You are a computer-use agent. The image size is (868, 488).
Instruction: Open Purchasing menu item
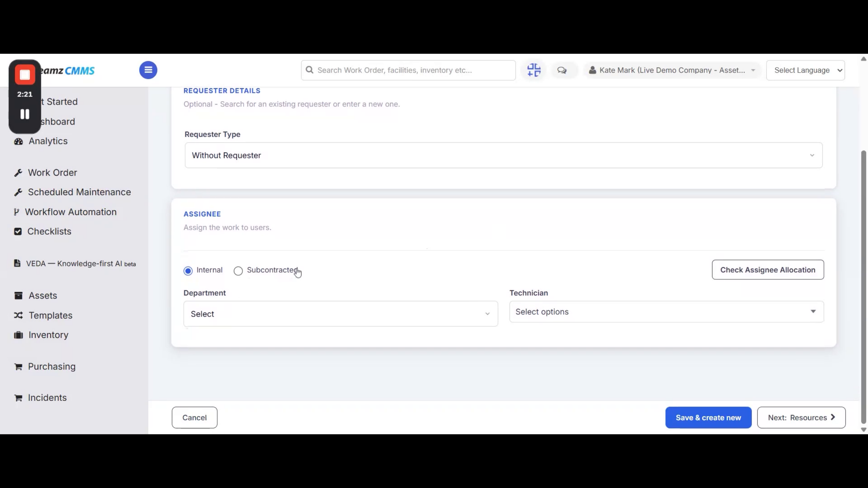[52, 367]
